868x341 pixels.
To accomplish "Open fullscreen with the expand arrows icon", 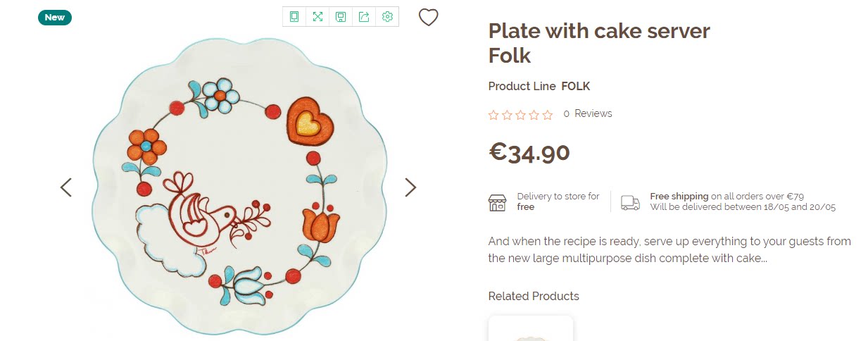I will click(317, 17).
